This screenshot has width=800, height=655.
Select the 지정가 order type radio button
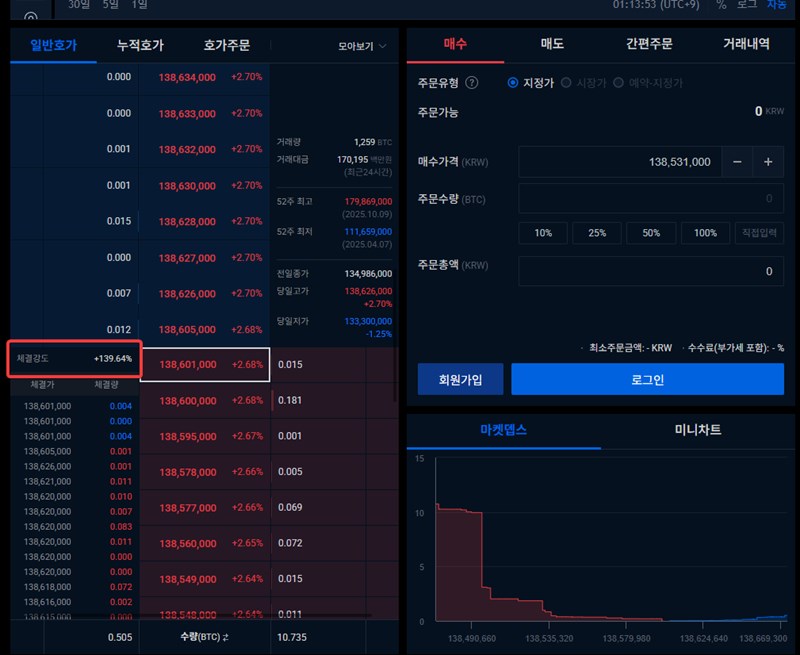[x=513, y=83]
